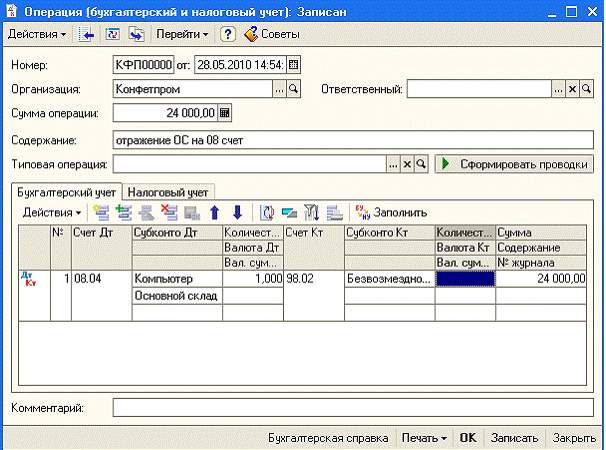
Task: Click the 24 000,00 sum cell in table
Action: tap(541, 279)
